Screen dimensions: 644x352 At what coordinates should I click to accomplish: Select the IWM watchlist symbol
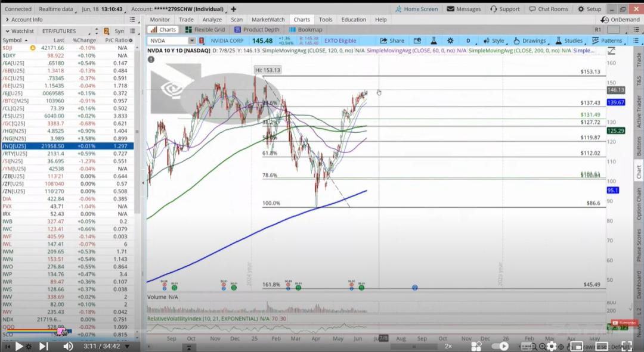8,251
